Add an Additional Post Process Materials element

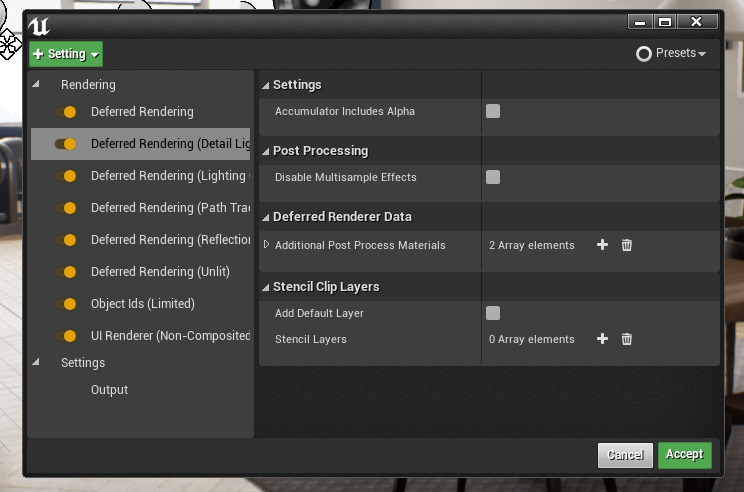[x=602, y=245]
